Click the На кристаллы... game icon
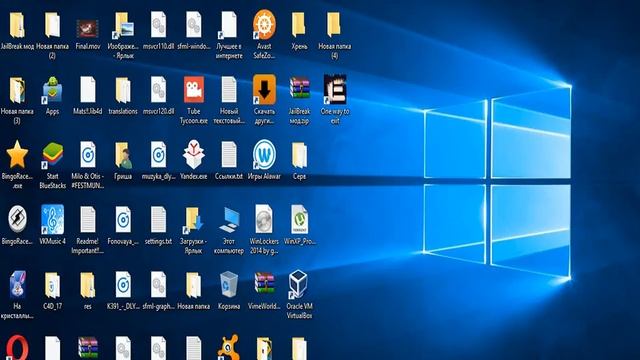Image resolution: width=640 pixels, height=360 pixels. [17, 284]
